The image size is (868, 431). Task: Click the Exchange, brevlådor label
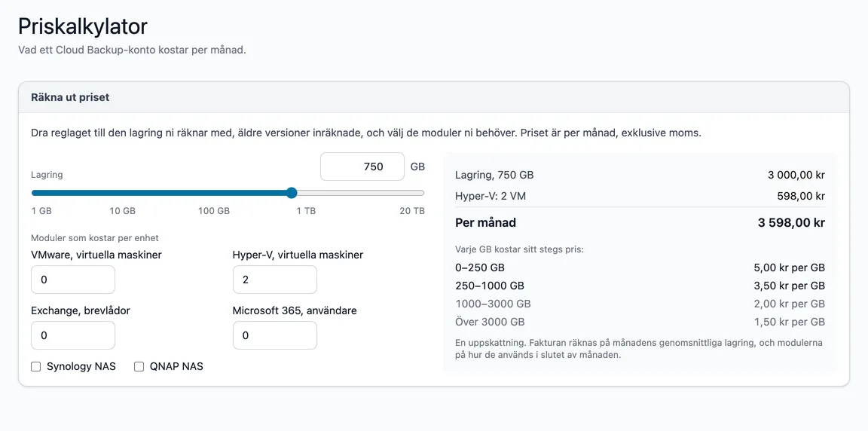coord(81,311)
